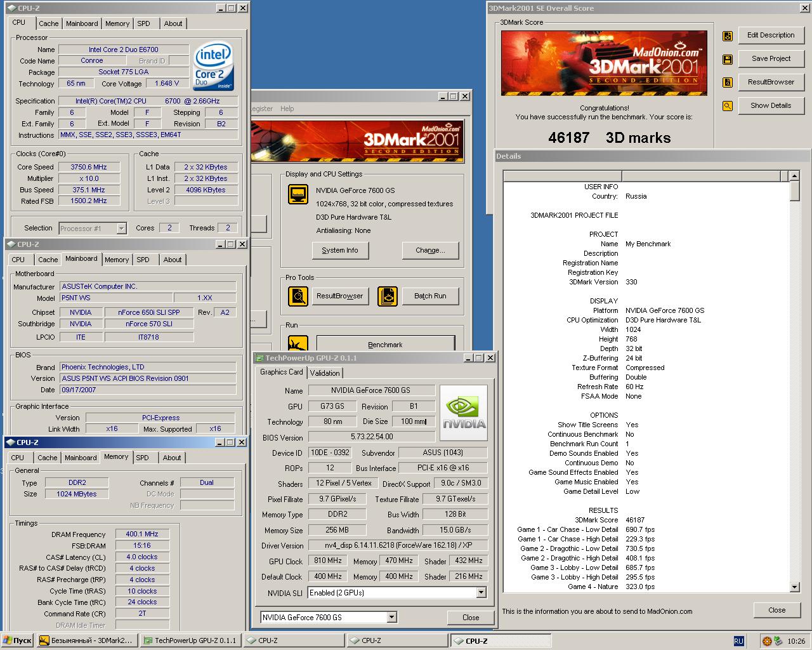Click the mainboard model P5NT WS field
812x650 pixels.
(116, 298)
